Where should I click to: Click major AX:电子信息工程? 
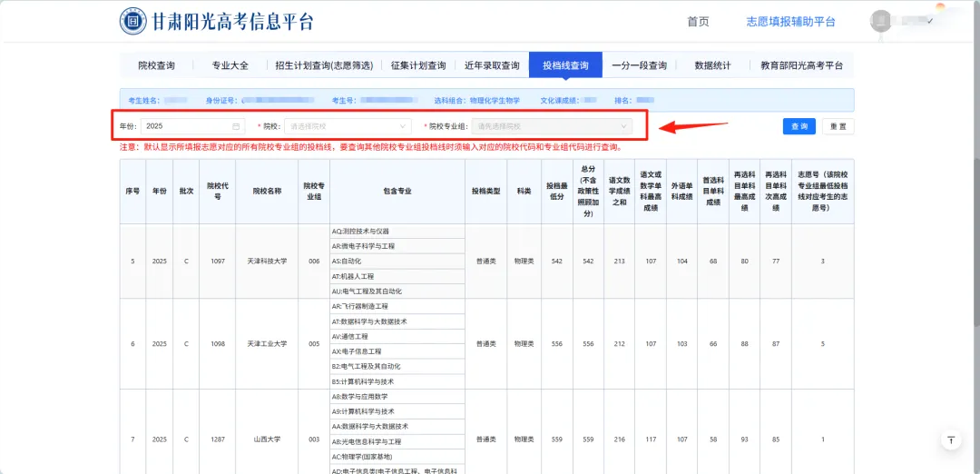coord(397,351)
